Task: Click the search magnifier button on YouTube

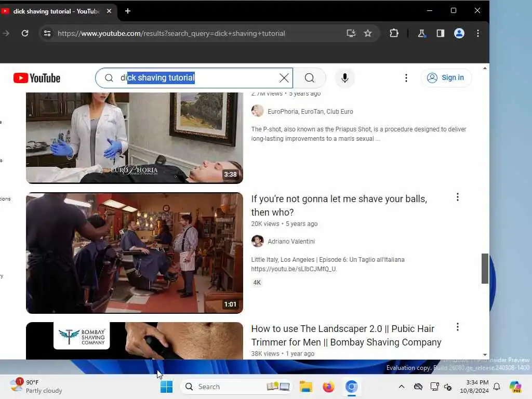Action: pyautogui.click(x=310, y=78)
